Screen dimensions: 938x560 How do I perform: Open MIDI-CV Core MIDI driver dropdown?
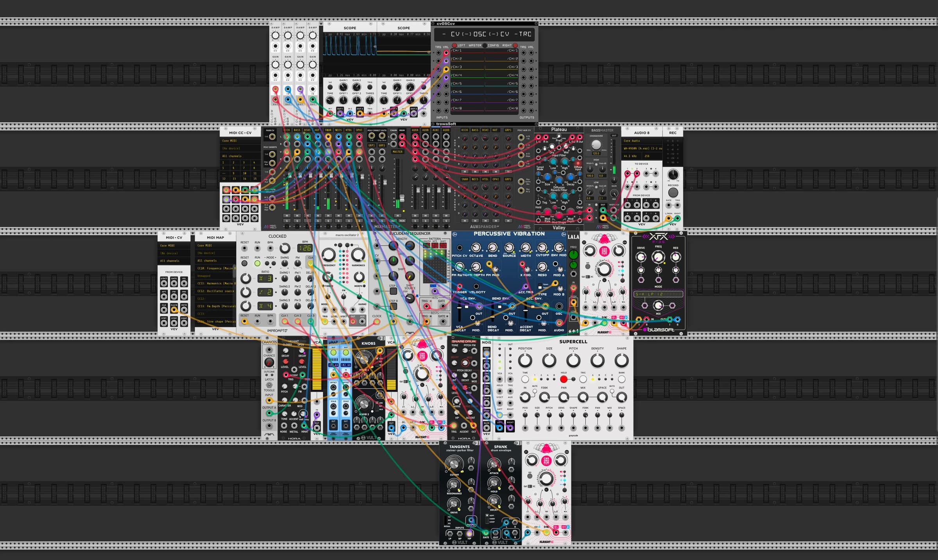174,246
